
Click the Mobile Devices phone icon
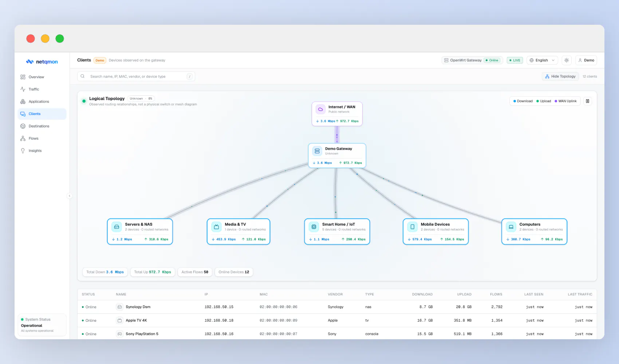tap(412, 227)
